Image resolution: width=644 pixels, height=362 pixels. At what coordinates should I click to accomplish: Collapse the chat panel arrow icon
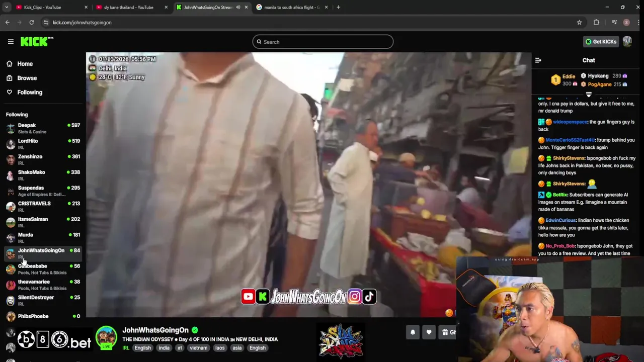(x=538, y=60)
